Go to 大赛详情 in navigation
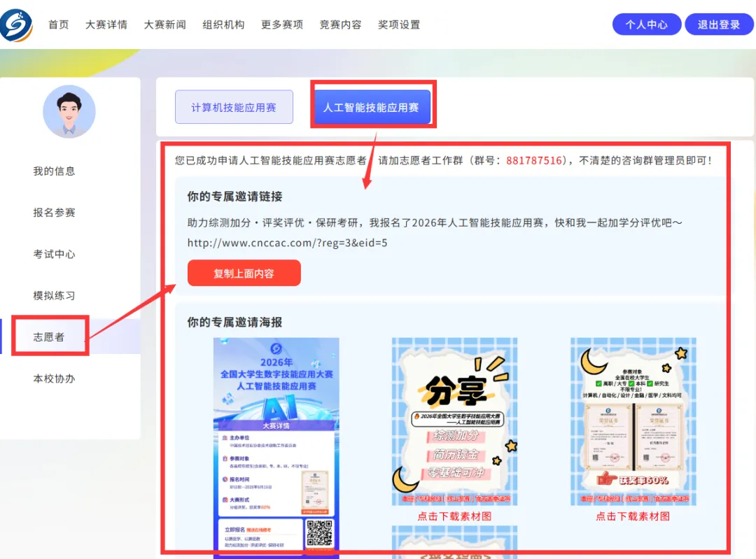 tap(106, 24)
